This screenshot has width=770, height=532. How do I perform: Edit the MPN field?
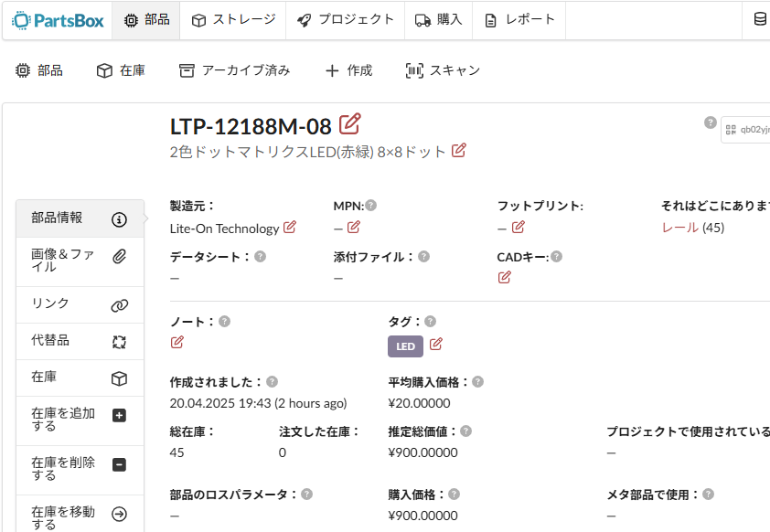coord(354,227)
